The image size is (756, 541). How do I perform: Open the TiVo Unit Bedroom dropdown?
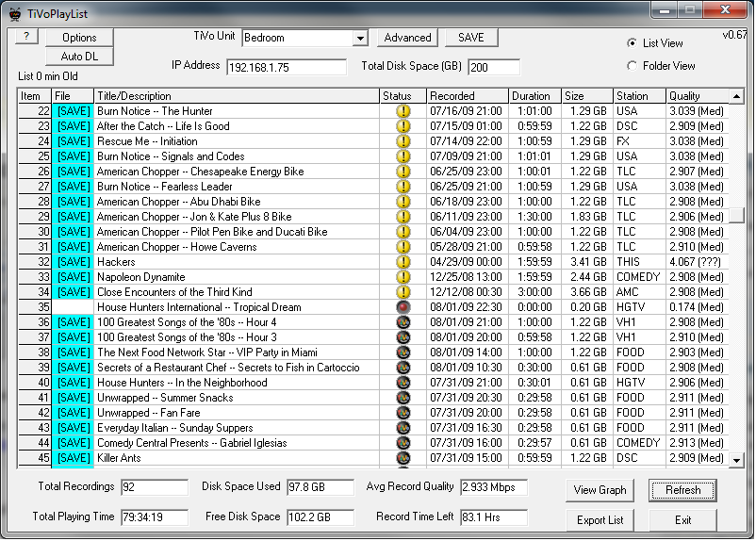click(360, 38)
